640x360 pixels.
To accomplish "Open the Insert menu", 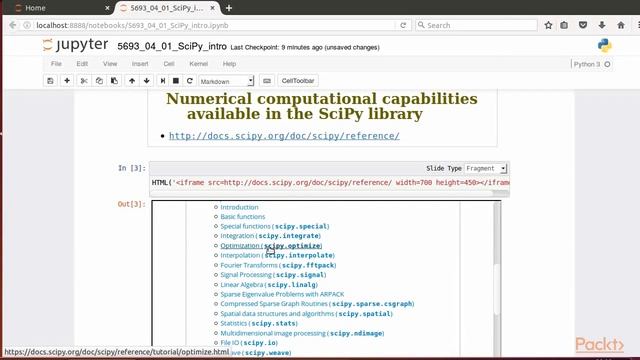I will coord(140,64).
